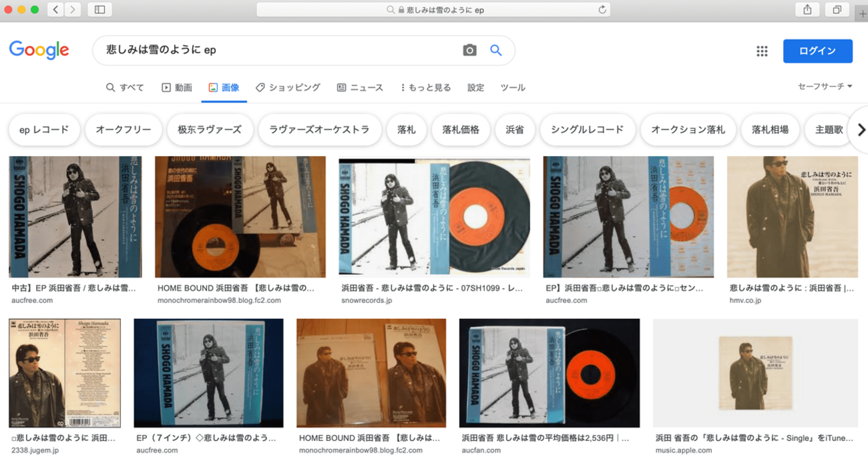868x459 pixels.
Task: Open the music.apple.com Single thumbnail
Action: 756,373
